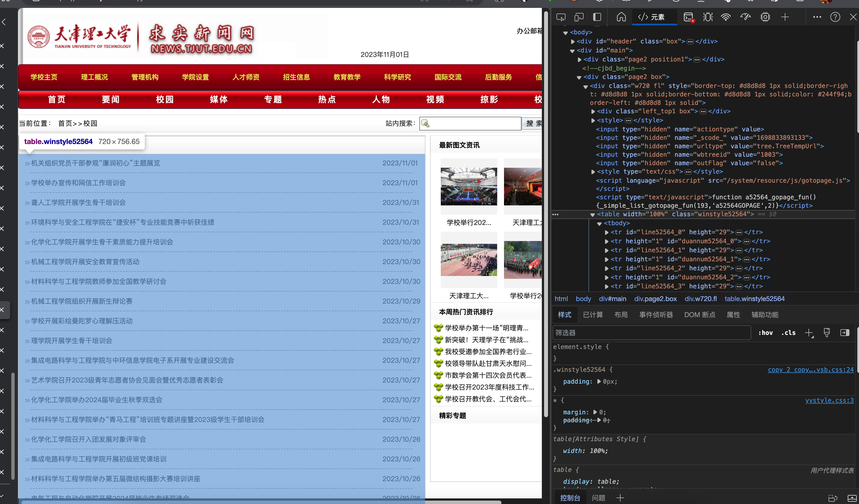This screenshot has height=504, width=859.
Task: Expand the div#header node in DOM tree
Action: pyautogui.click(x=573, y=41)
